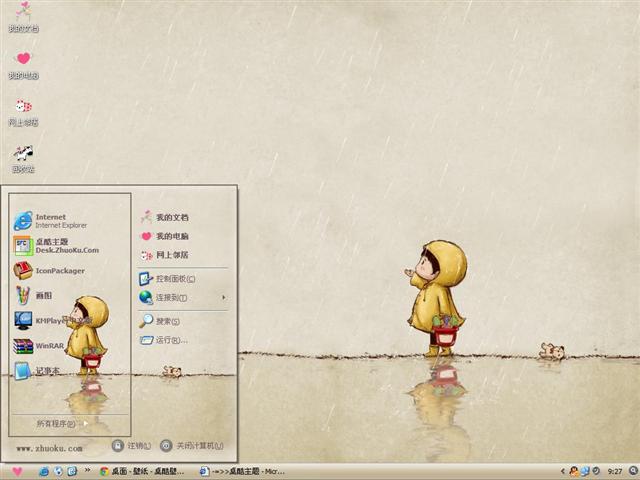
Task: Click blue network tray icon
Action: point(585,471)
